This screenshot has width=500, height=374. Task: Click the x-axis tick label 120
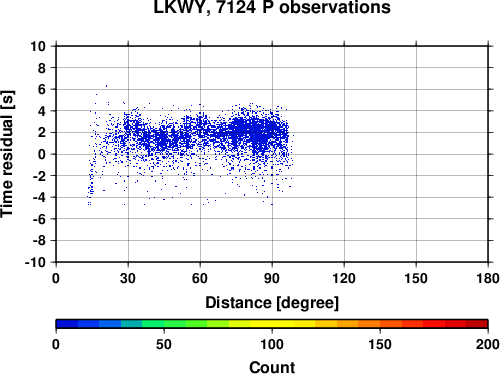(x=344, y=278)
